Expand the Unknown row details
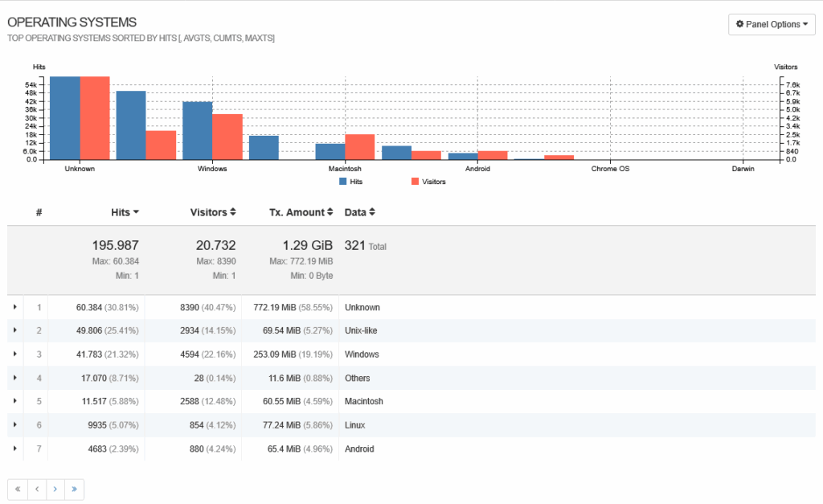 14,307
